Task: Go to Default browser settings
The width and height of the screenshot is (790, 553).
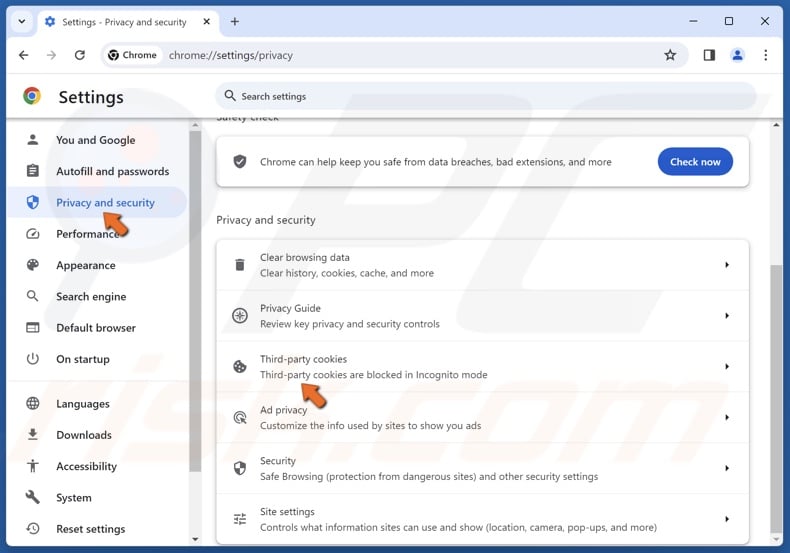Action: point(98,328)
